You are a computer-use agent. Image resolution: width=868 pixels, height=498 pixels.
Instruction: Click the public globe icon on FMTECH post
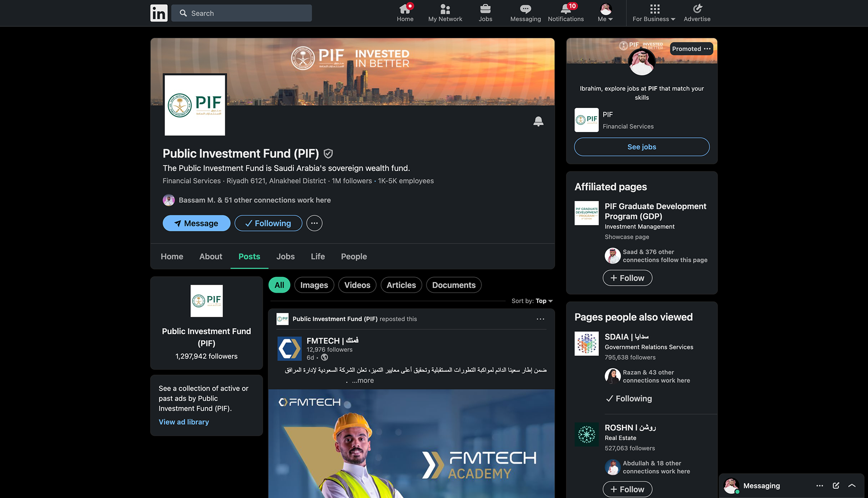324,357
